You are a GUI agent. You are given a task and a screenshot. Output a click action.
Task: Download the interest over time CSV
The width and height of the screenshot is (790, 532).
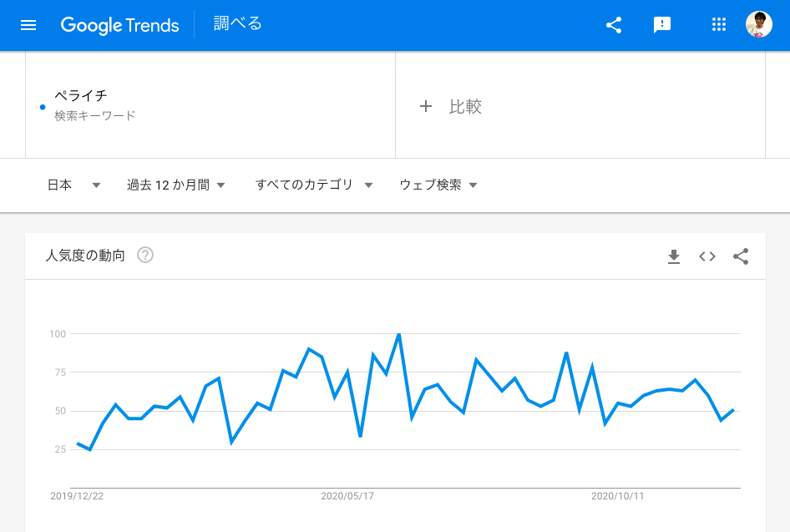674,256
